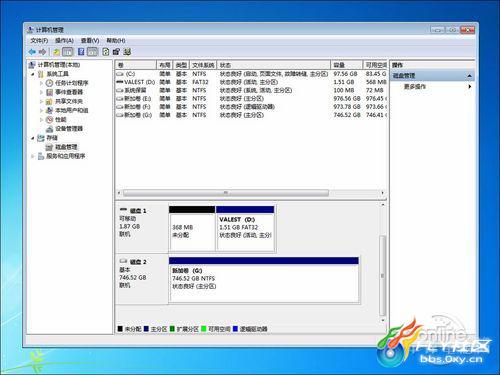Click the 磁盘管理 disk icon in tree
Screen dimensions: 500x375
pyautogui.click(x=49, y=147)
